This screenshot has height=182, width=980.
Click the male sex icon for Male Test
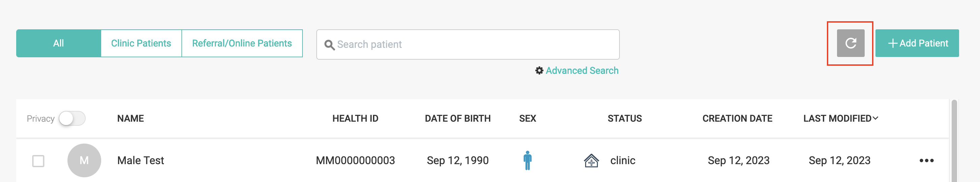click(527, 160)
